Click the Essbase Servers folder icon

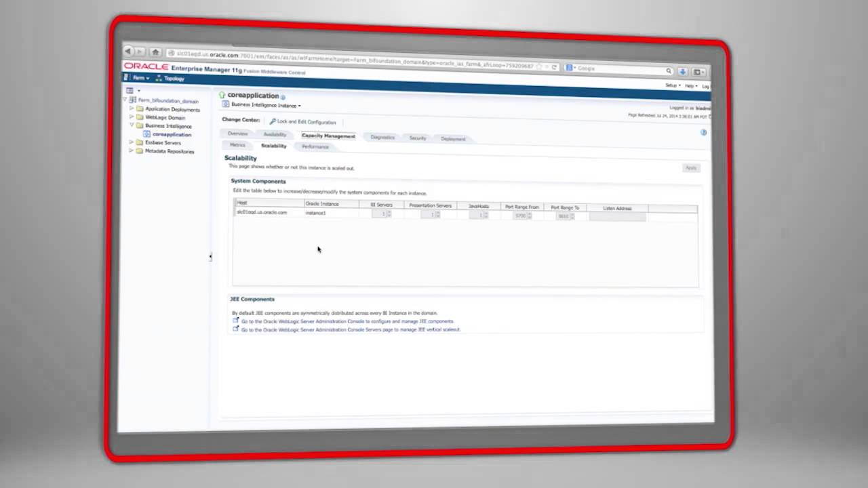point(139,142)
